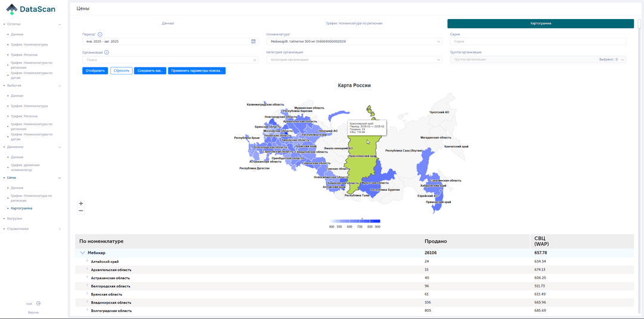Click the info icon next to Организация
Viewport: 644px width, 319px height.
coord(106,52)
